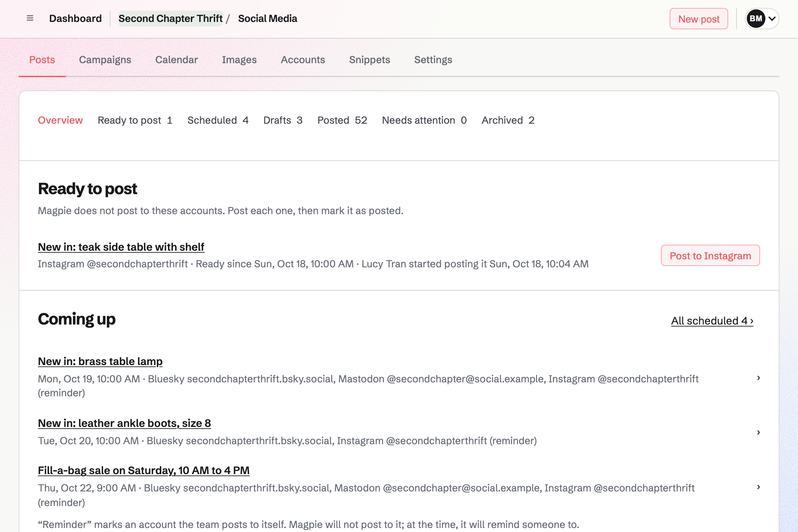Image resolution: width=798 pixels, height=532 pixels.
Task: Show Scheduled 4 posts filter
Action: [218, 120]
